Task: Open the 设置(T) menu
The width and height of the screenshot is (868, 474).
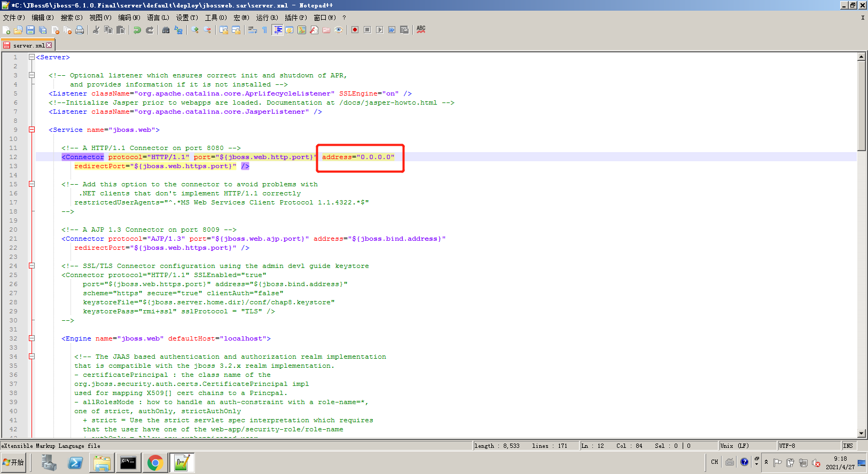Action: (187, 18)
